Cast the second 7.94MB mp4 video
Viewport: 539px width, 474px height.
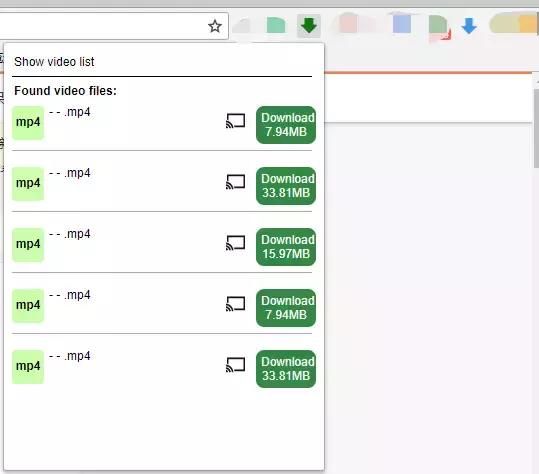[x=235, y=304]
